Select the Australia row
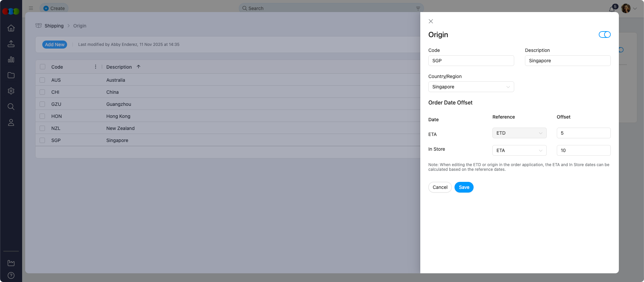Image resolution: width=644 pixels, height=282 pixels. coord(228,80)
